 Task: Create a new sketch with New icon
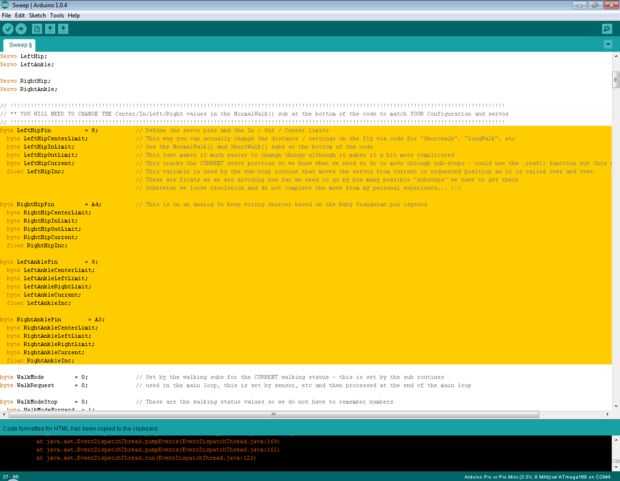pyautogui.click(x=37, y=29)
